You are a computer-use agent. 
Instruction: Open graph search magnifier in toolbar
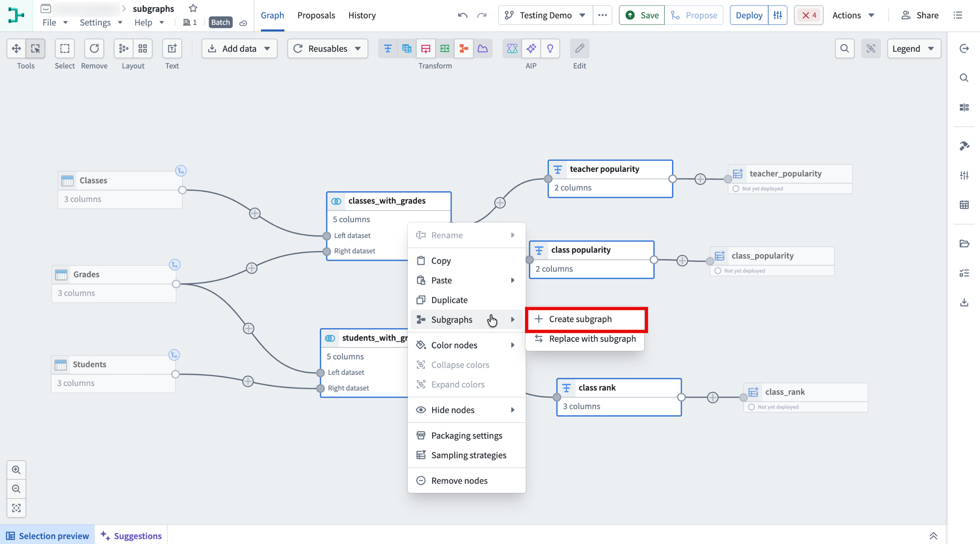[x=844, y=48]
